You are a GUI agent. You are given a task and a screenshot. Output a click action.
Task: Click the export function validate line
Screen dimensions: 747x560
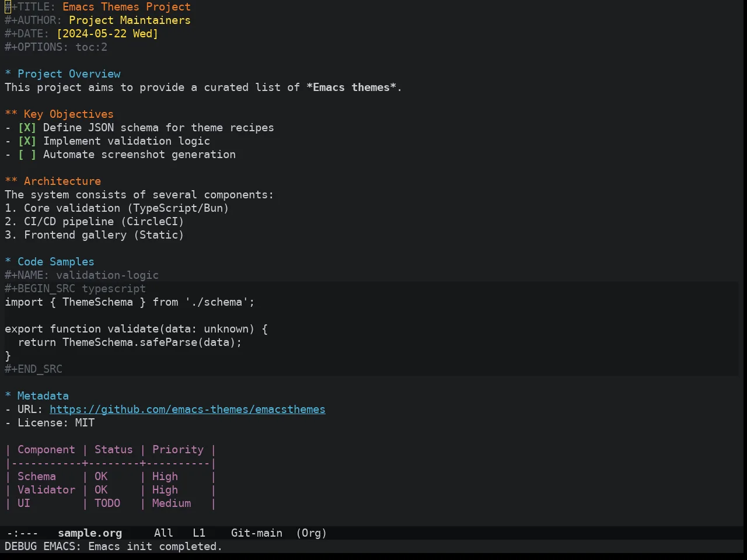click(x=136, y=329)
